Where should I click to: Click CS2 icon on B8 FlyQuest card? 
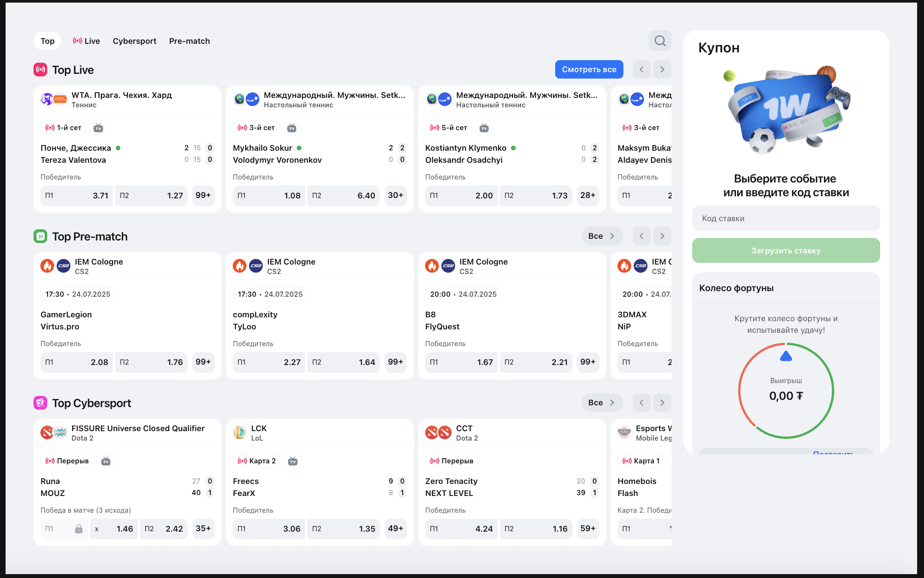[448, 266]
